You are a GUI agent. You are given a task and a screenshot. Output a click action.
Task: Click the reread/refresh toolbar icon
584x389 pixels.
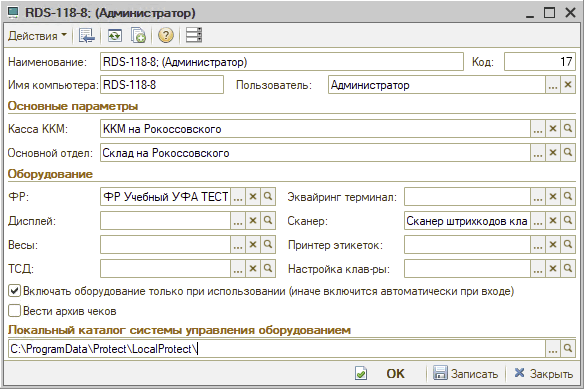(x=115, y=36)
